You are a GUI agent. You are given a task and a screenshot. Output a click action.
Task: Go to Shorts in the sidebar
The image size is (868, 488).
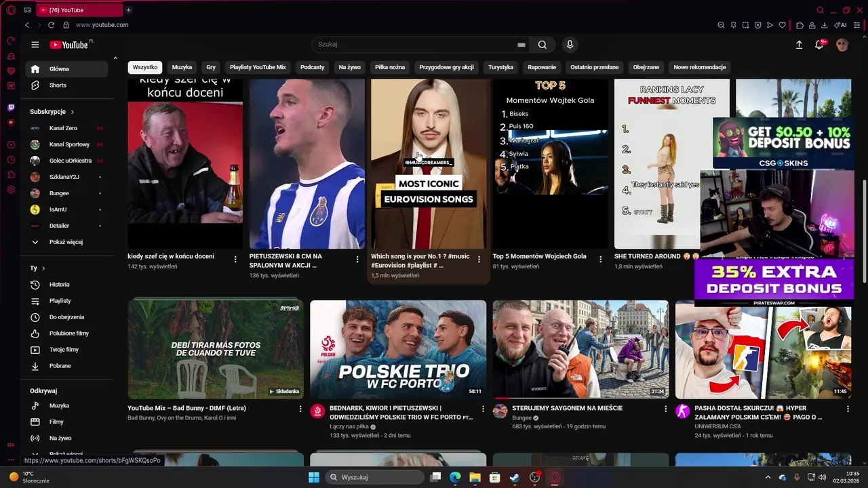click(x=66, y=85)
